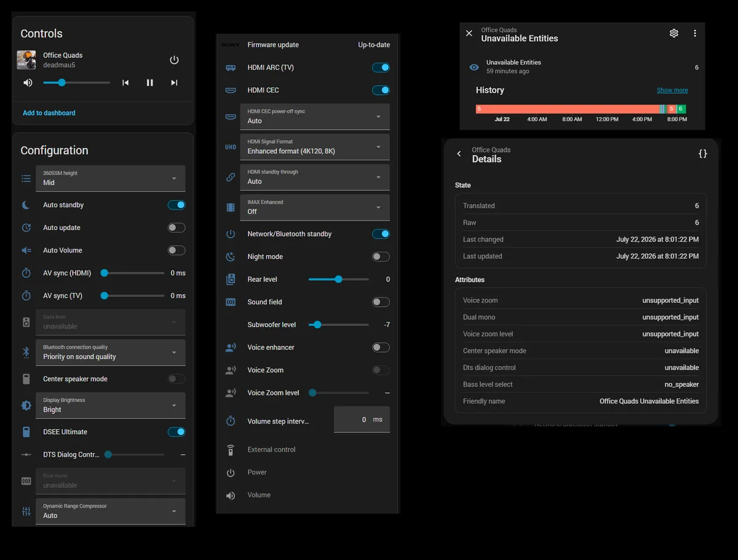Enable Auto update switch
The height and width of the screenshot is (560, 738).
click(x=177, y=227)
